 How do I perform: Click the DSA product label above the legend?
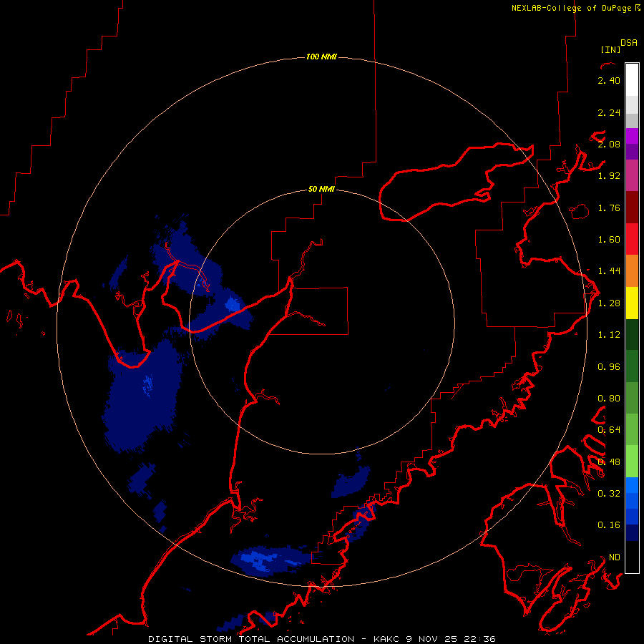pyautogui.click(x=629, y=42)
